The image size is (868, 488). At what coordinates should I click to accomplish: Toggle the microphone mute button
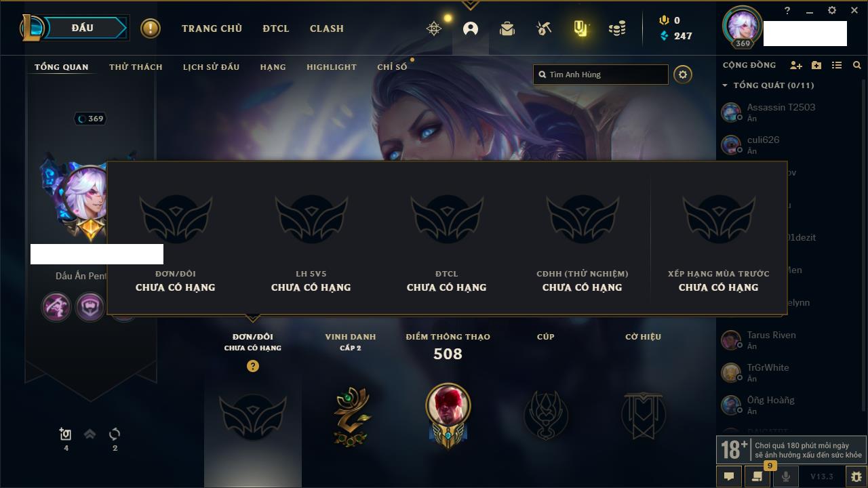786,476
